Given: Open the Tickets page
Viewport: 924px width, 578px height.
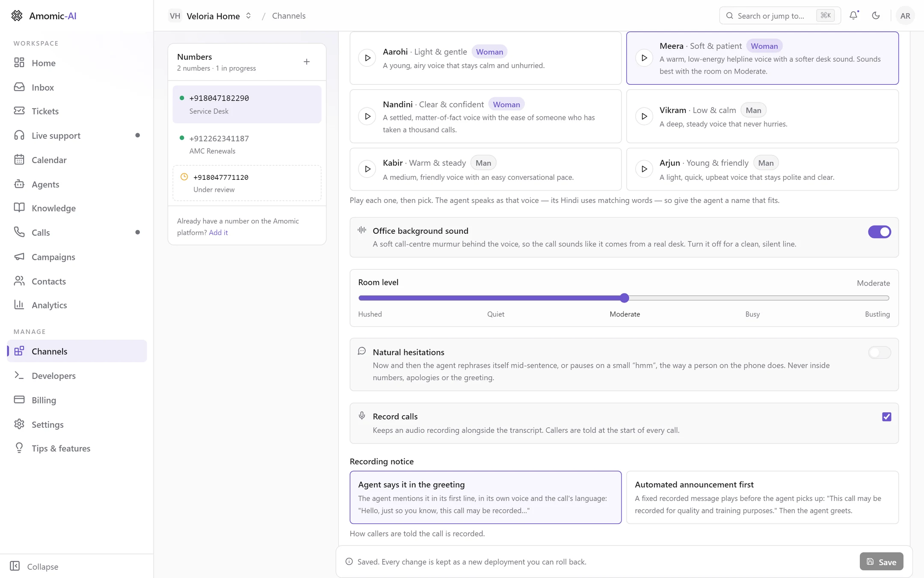Looking at the screenshot, I should click(x=77, y=111).
